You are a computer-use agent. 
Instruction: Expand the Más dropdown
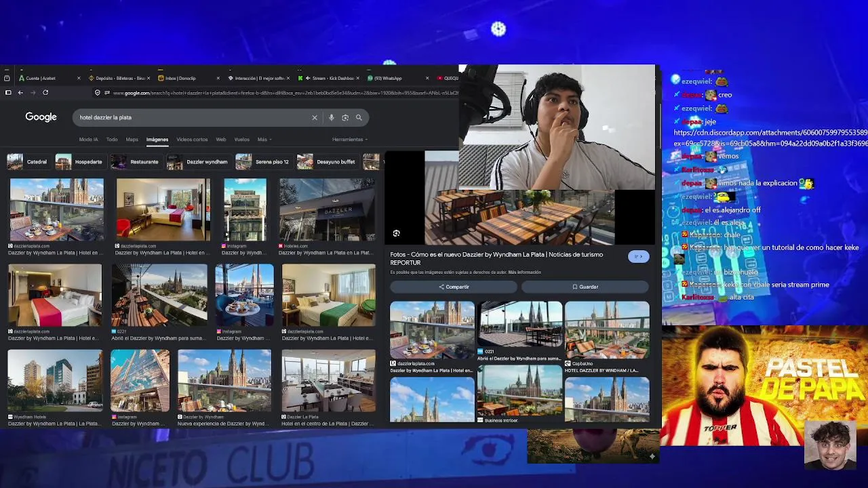tap(264, 140)
